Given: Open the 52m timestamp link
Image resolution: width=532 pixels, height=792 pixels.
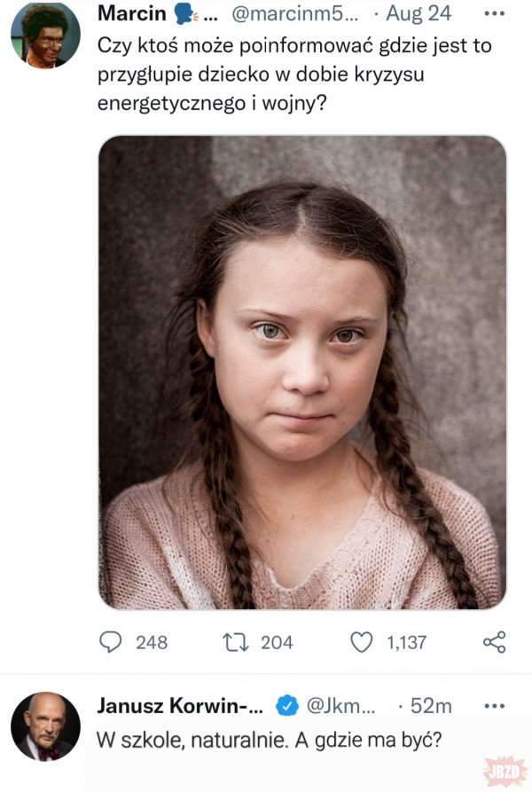Looking at the screenshot, I should pos(432,706).
